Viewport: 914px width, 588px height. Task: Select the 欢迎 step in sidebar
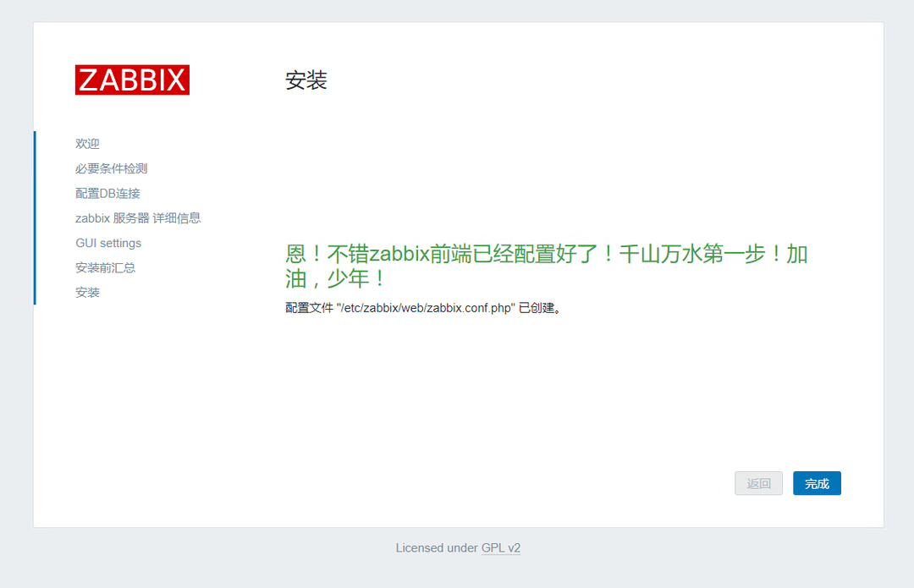pyautogui.click(x=87, y=143)
